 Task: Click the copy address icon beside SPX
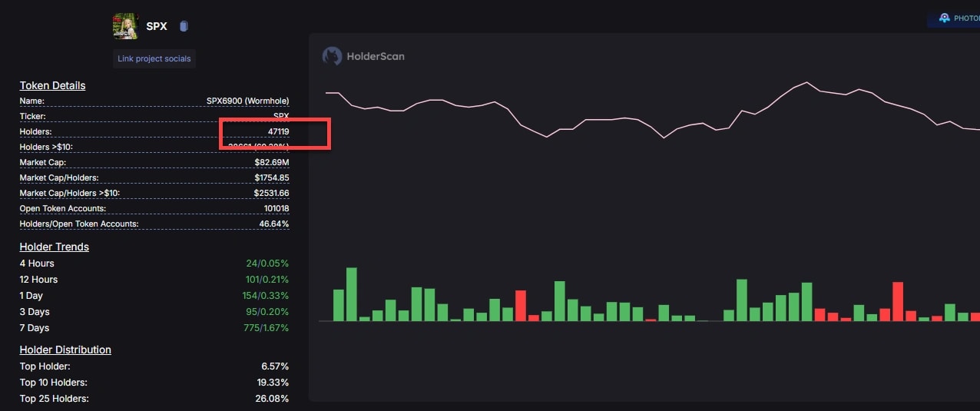click(184, 26)
